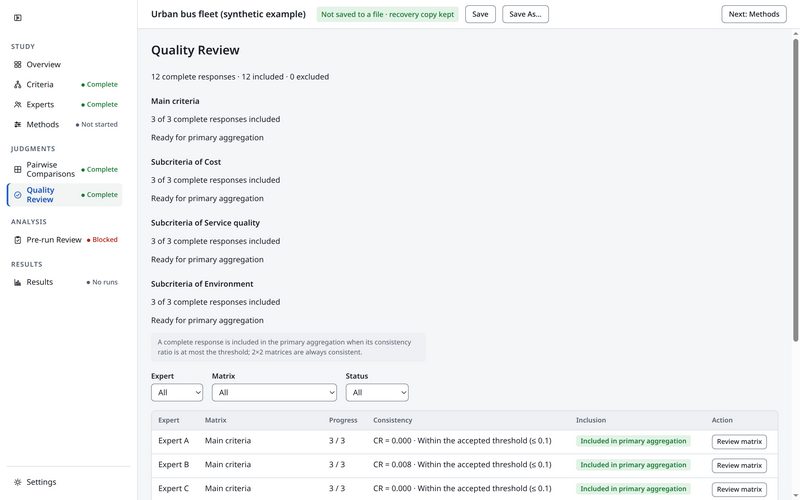This screenshot has height=500, width=800.
Task: Click the 'Subcriteria of Cost' heading
Action: point(186,162)
